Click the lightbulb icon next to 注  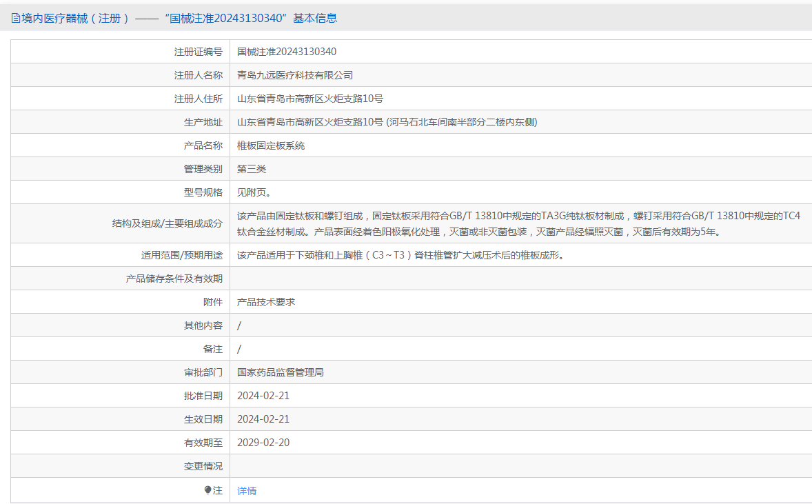click(207, 490)
